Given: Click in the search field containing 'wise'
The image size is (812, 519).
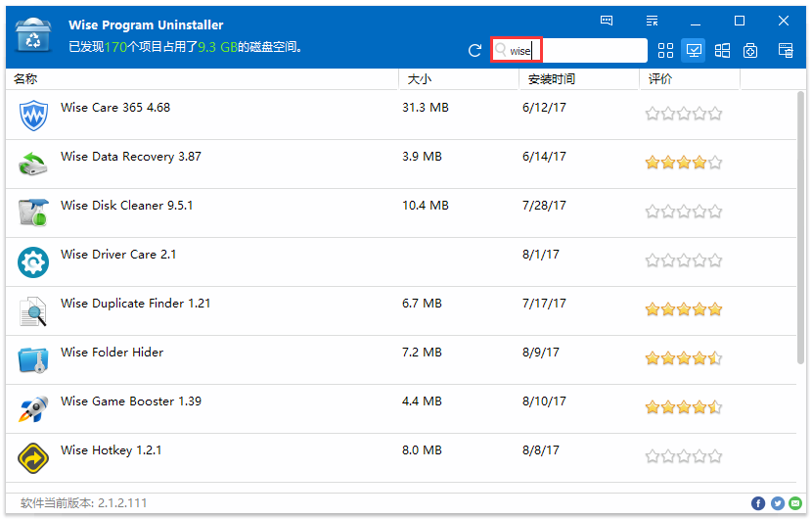Looking at the screenshot, I should [577, 51].
